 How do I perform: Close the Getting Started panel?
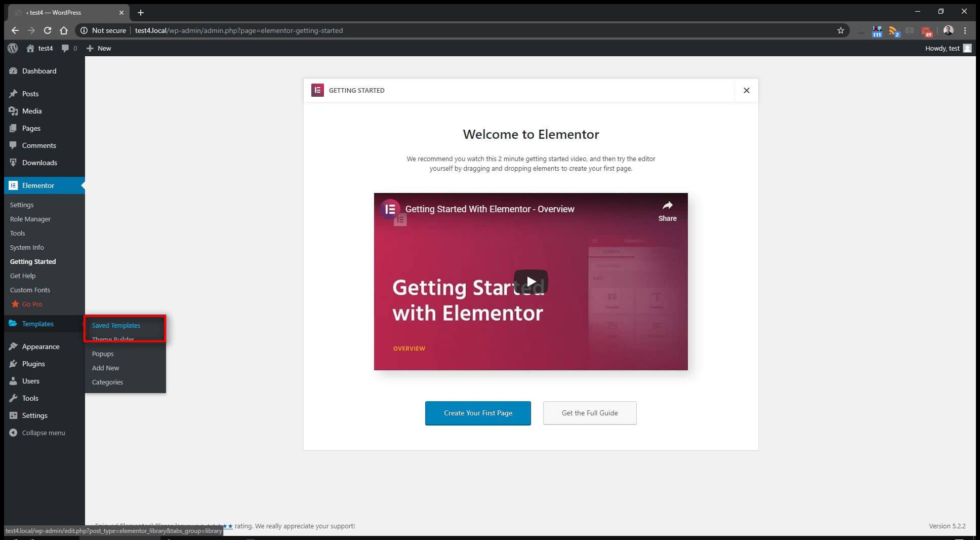(746, 90)
